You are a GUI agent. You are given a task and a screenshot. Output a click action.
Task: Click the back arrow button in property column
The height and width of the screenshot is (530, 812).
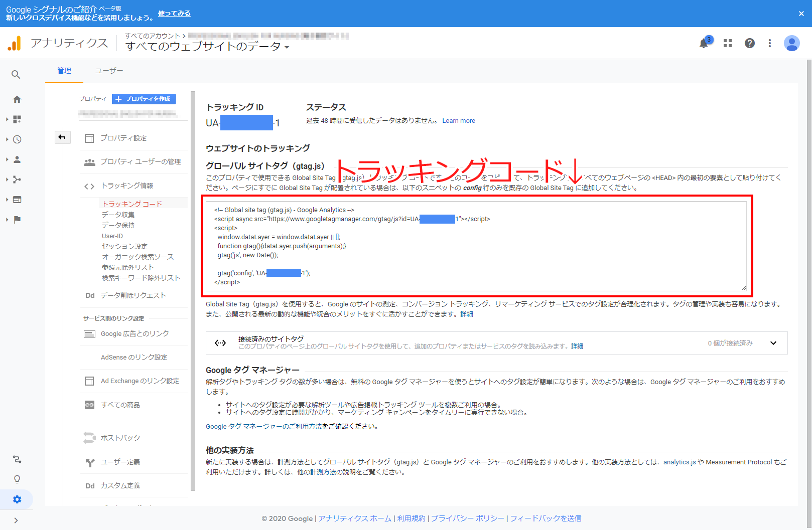click(62, 137)
